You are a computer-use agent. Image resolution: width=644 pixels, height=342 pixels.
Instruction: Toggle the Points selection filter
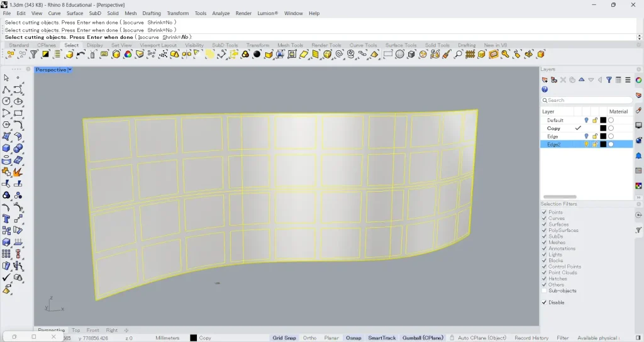(544, 212)
